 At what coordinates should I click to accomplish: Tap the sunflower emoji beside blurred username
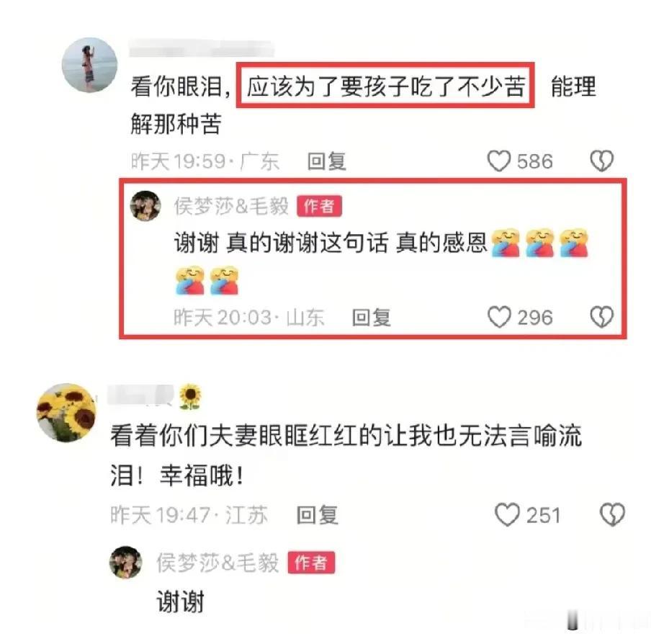(x=189, y=397)
